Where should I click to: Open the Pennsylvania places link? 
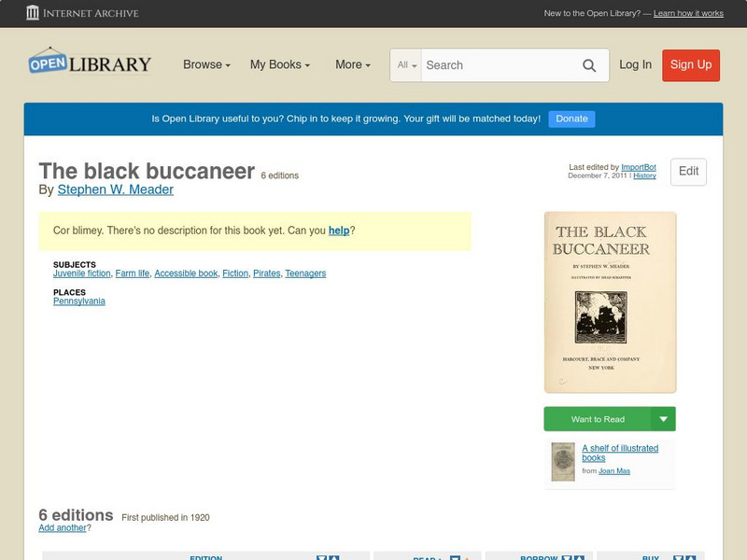point(78,301)
